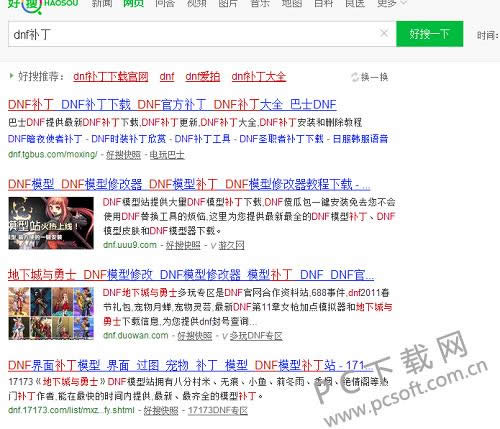Image resolution: width=500 pixels, height=429 pixels.
Task: Open the 百科 tab
Action: (323, 3)
